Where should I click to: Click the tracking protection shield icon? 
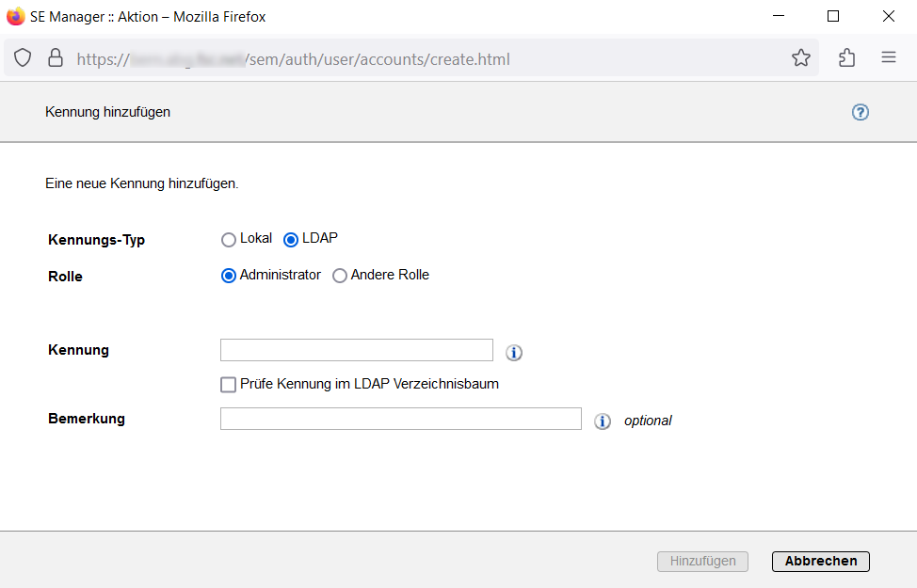pos(24,58)
